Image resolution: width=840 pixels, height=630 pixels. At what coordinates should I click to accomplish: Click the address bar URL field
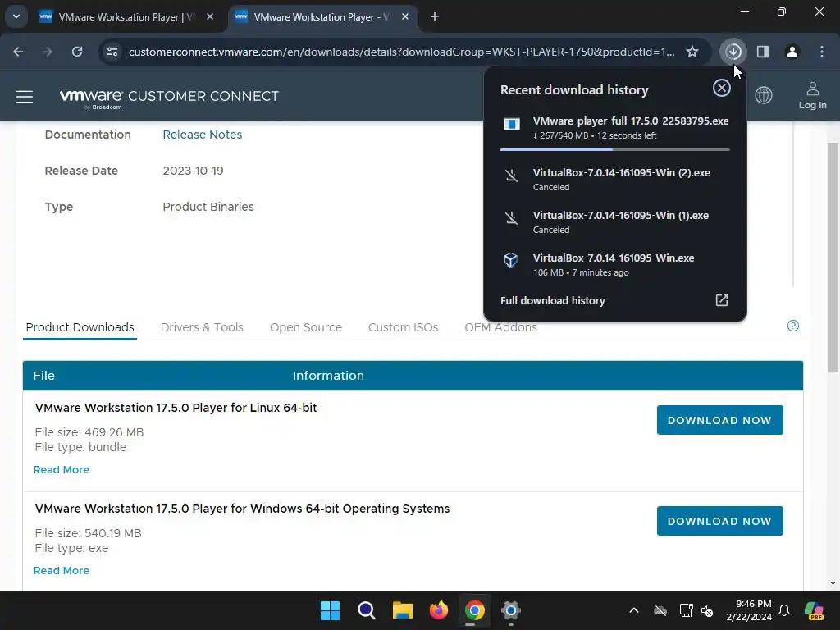point(401,52)
